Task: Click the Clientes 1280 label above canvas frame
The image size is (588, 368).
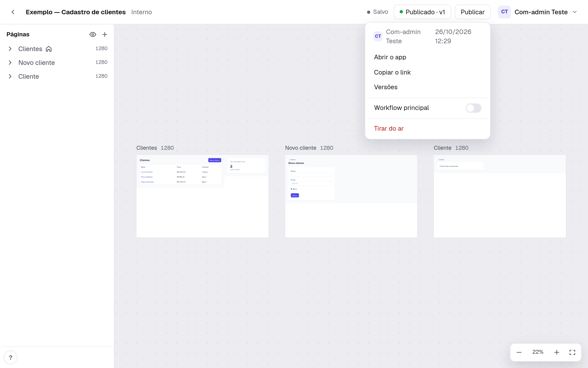Action: pyautogui.click(x=155, y=148)
